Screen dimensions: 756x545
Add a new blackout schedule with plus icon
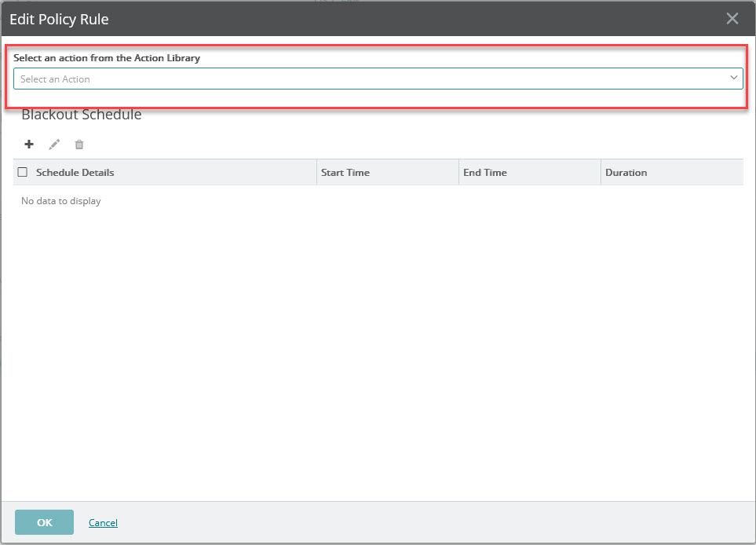coord(29,144)
